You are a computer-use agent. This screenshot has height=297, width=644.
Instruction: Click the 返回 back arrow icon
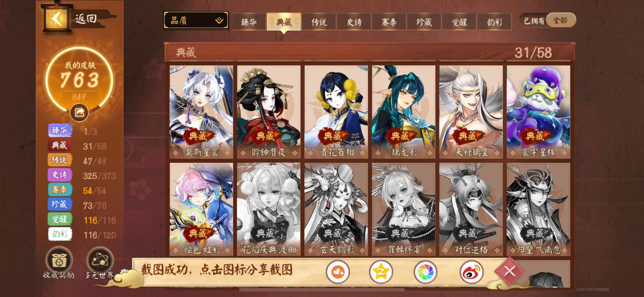(56, 19)
